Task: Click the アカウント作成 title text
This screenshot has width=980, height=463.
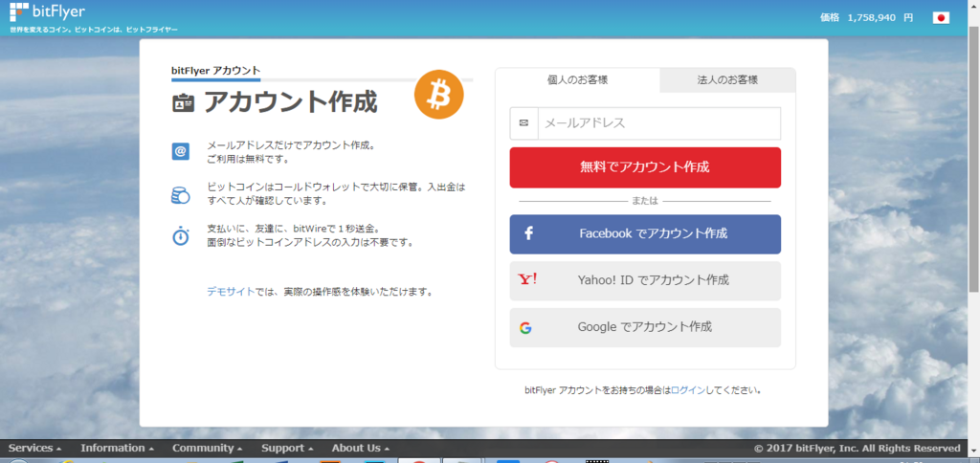Action: pyautogui.click(x=291, y=102)
